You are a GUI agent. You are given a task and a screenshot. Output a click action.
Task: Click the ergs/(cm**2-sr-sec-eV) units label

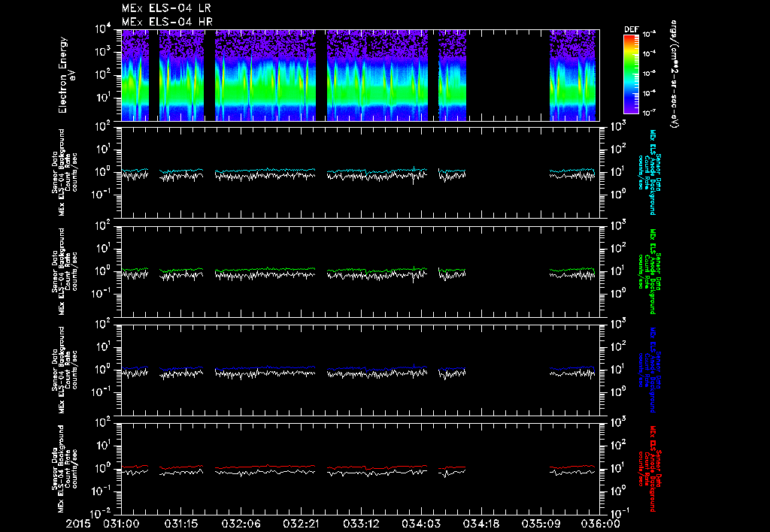(675, 74)
